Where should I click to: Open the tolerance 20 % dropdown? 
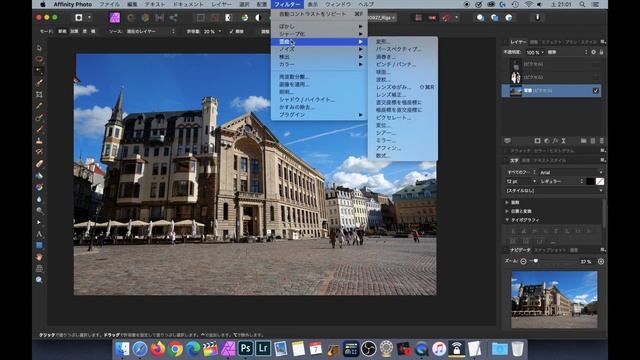(x=212, y=31)
